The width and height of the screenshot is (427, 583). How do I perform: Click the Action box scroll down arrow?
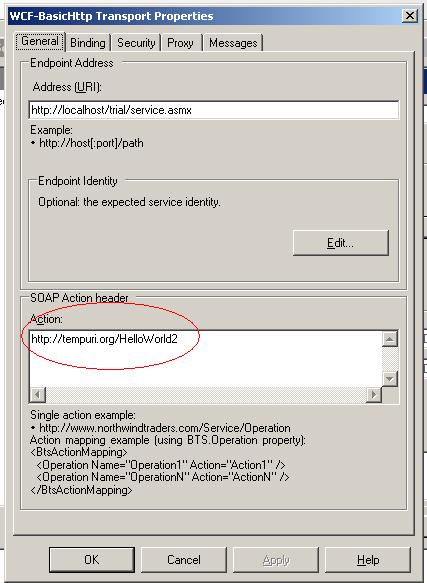pyautogui.click(x=390, y=379)
